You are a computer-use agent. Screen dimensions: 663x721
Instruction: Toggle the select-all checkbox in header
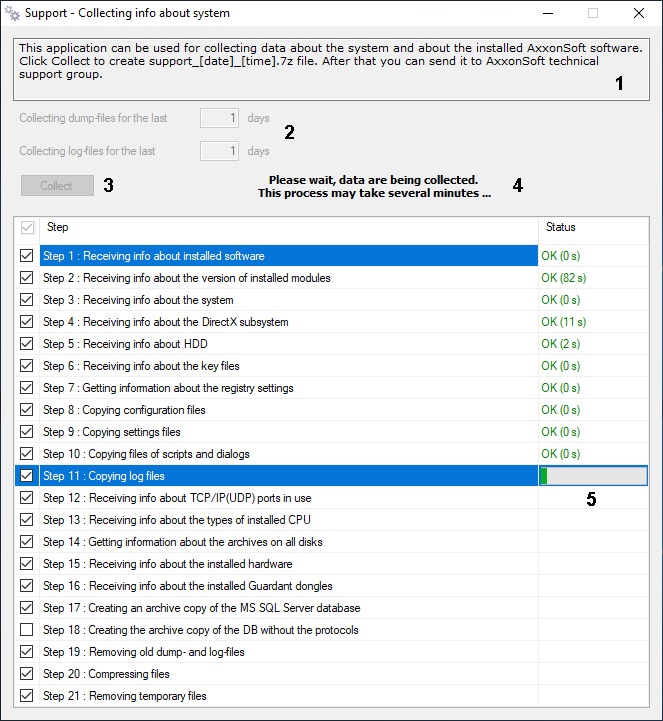[x=28, y=227]
